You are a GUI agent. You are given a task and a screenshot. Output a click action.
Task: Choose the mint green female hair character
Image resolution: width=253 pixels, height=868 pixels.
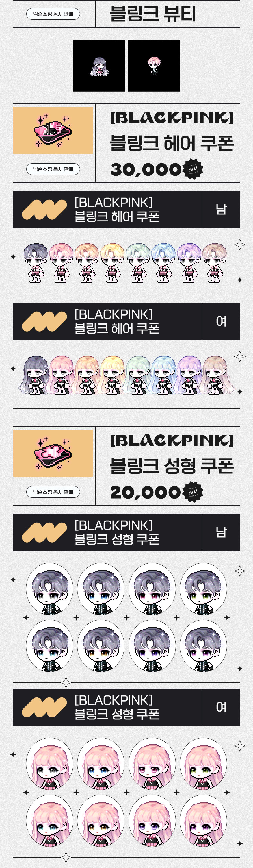pos(138,375)
